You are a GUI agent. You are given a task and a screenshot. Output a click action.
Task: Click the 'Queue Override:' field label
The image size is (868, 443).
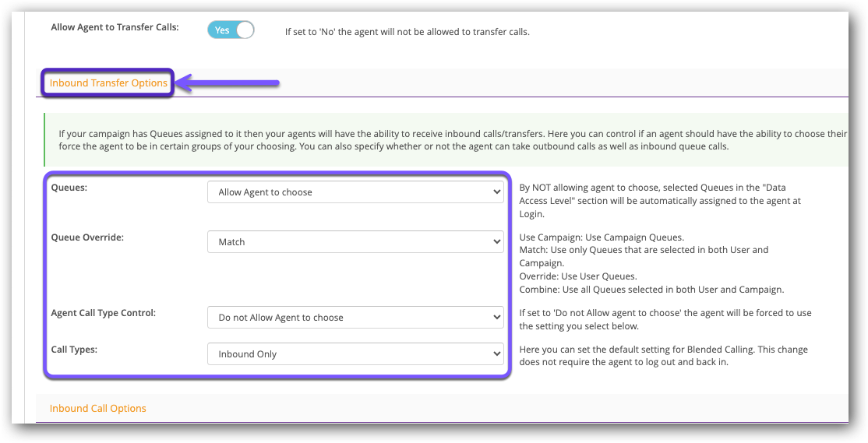click(x=87, y=237)
